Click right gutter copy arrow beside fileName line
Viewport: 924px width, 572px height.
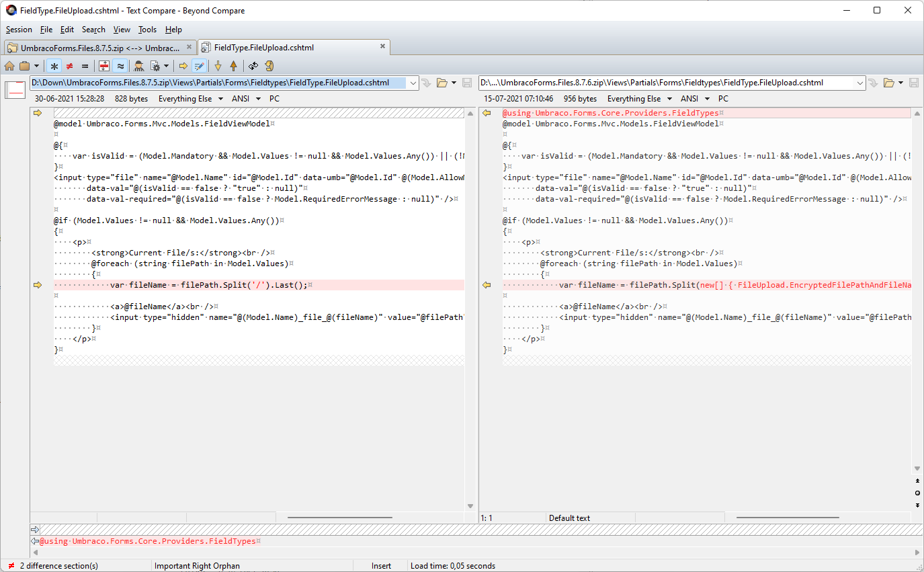pyautogui.click(x=487, y=285)
